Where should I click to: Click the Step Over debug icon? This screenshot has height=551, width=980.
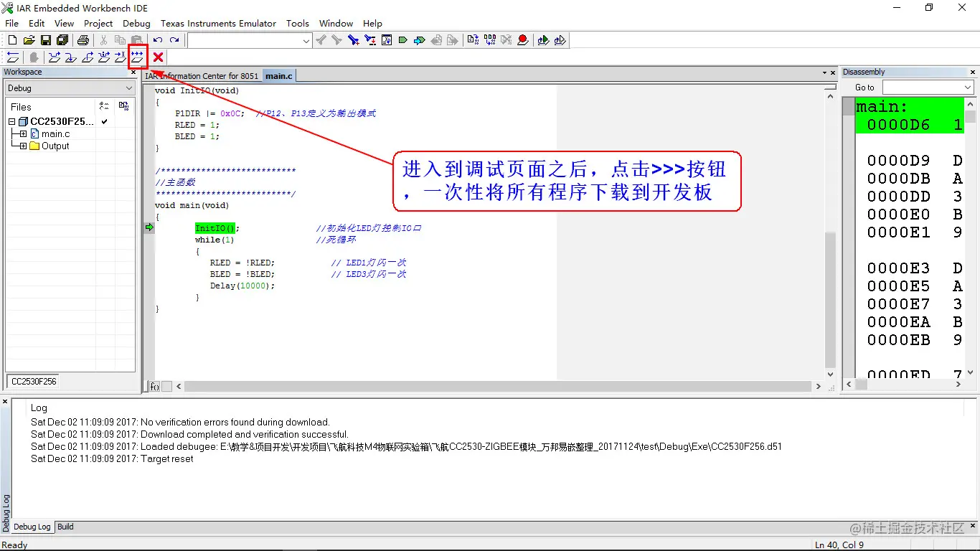[54, 57]
